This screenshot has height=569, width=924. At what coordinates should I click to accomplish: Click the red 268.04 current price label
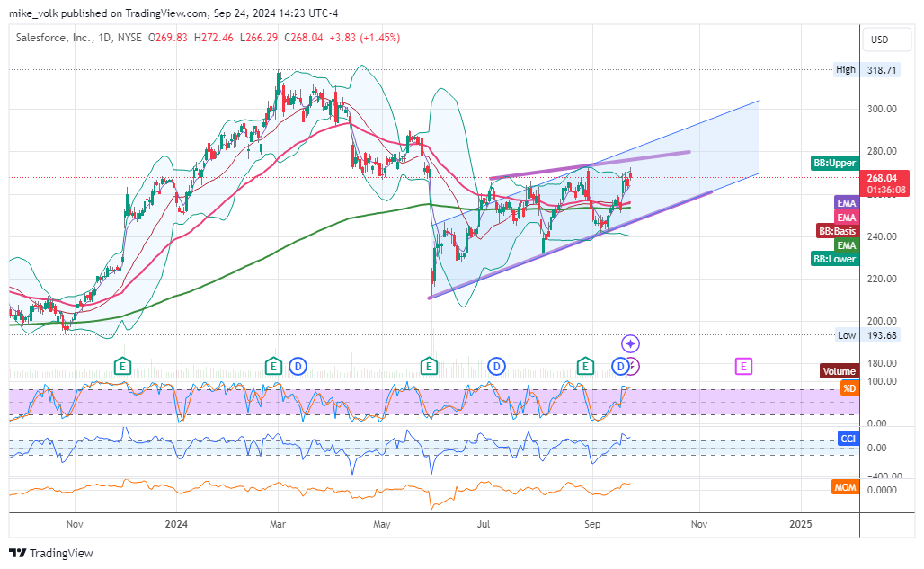884,183
